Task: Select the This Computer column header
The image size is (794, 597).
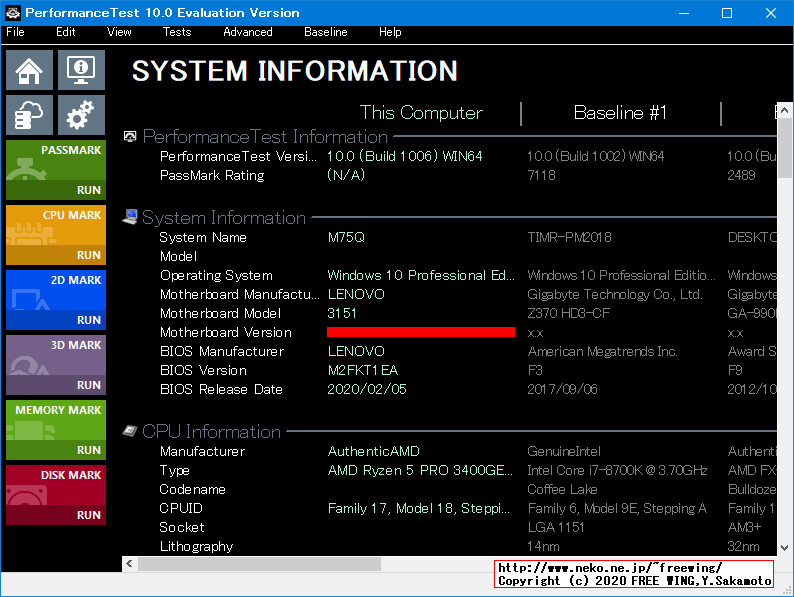Action: coord(421,112)
